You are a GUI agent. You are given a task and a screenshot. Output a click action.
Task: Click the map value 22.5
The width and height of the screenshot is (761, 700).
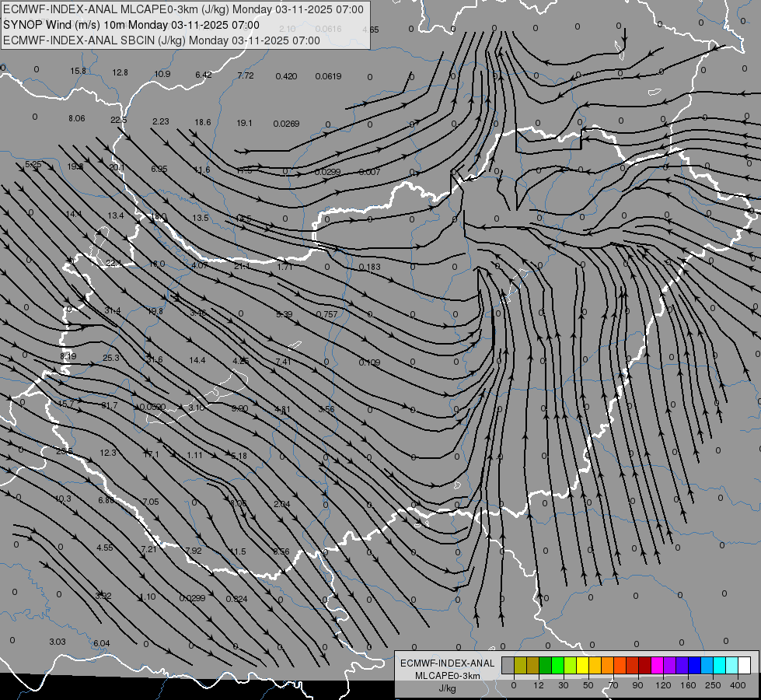point(118,120)
